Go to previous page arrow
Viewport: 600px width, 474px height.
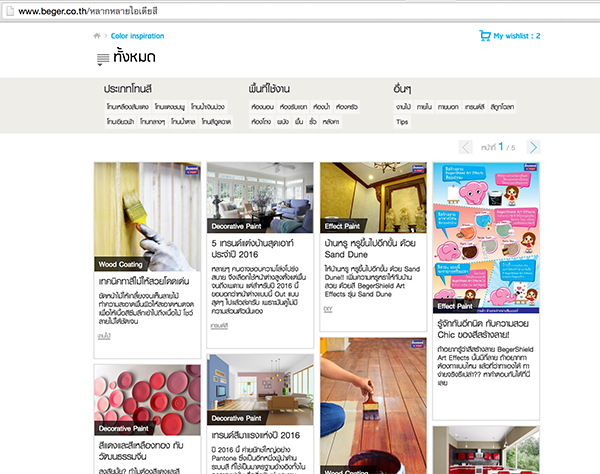[x=465, y=147]
